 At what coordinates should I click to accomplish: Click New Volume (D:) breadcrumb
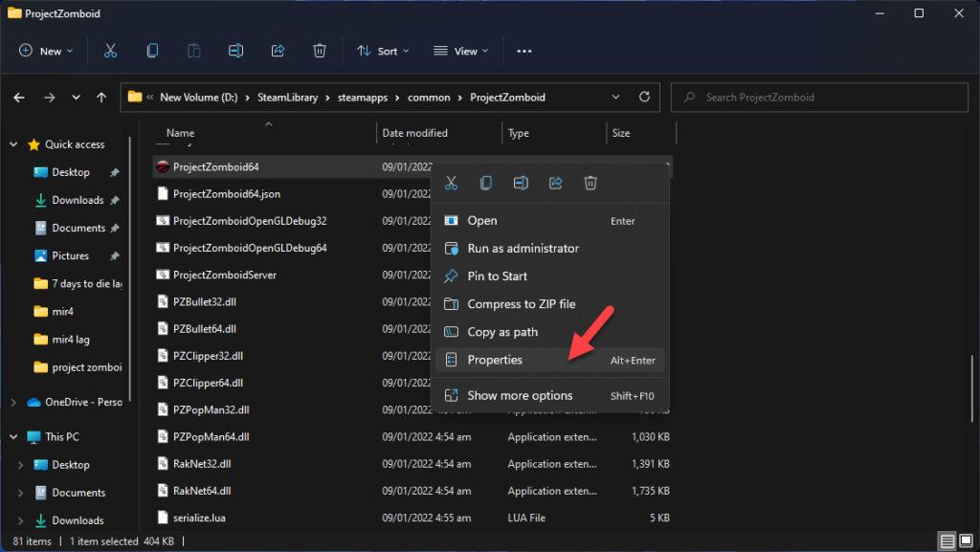point(199,98)
